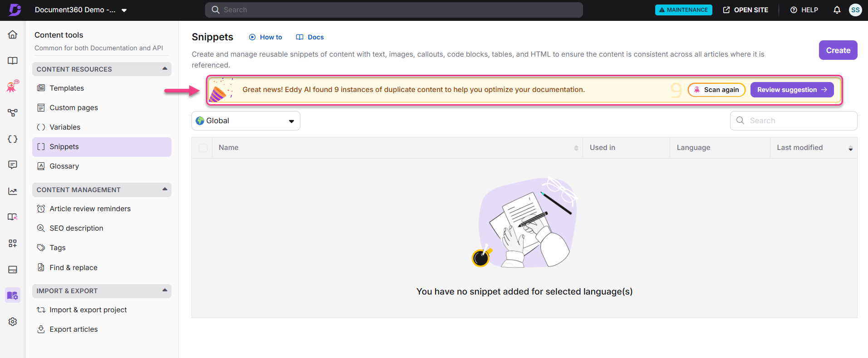Screen dimensions: 868x358
Task: Open the Documentation book icon
Action: pos(13,61)
